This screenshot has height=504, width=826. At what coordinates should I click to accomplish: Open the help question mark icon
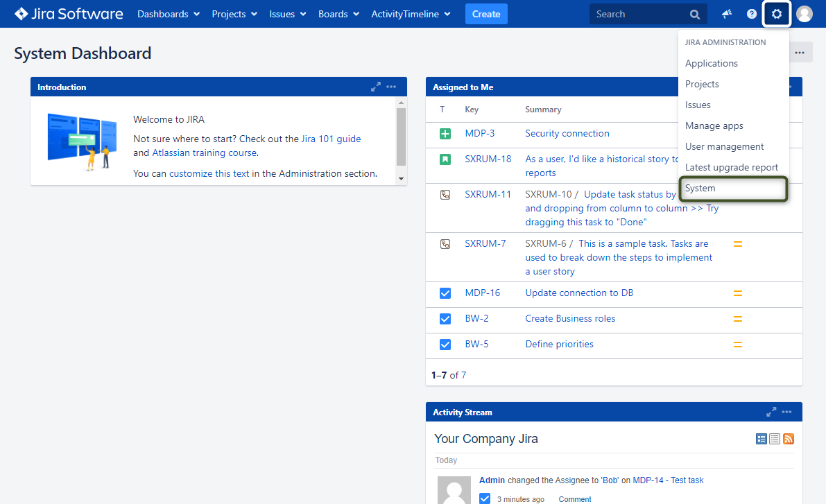[752, 15]
